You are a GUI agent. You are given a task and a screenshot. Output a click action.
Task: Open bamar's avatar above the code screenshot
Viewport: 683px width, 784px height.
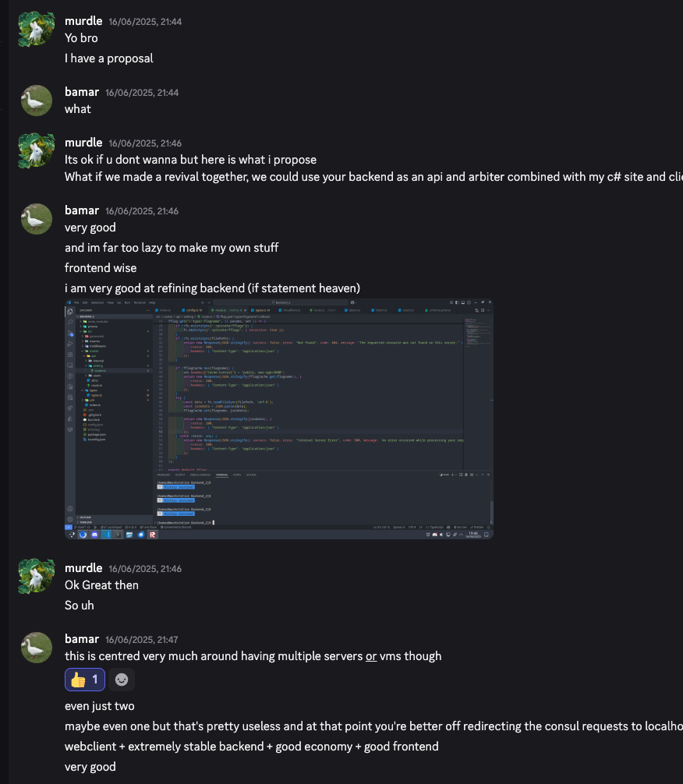pos(36,218)
